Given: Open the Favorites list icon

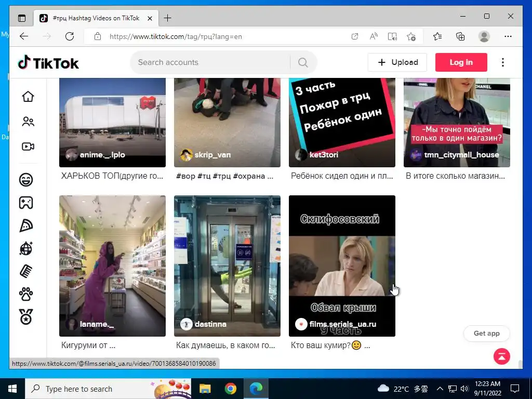Looking at the screenshot, I should coord(437,36).
